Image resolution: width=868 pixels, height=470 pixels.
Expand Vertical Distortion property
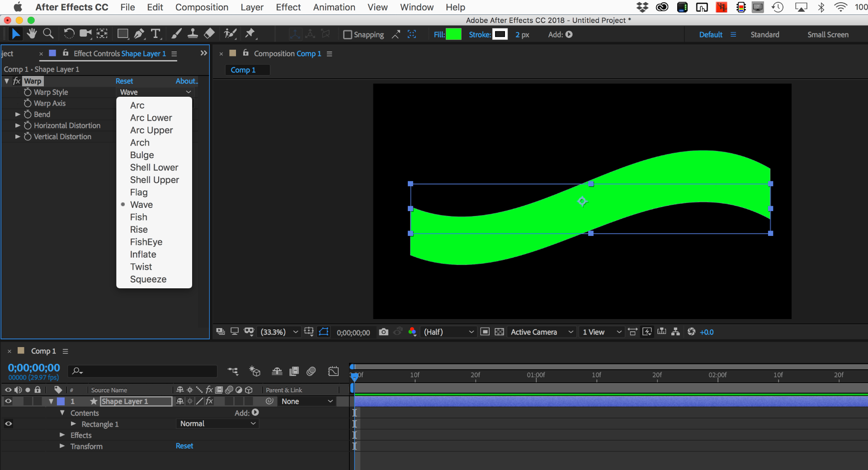[x=18, y=136]
